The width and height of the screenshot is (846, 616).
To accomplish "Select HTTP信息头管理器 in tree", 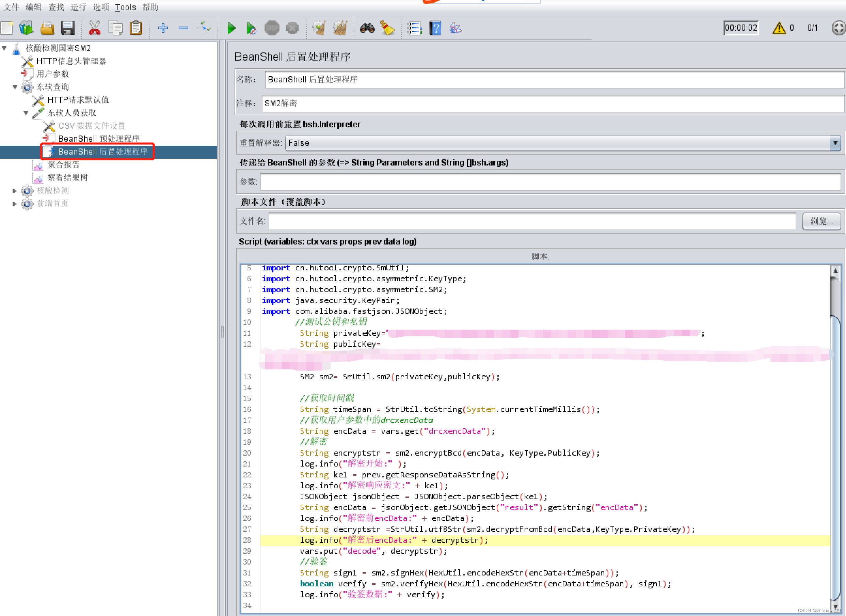I will pyautogui.click(x=71, y=61).
